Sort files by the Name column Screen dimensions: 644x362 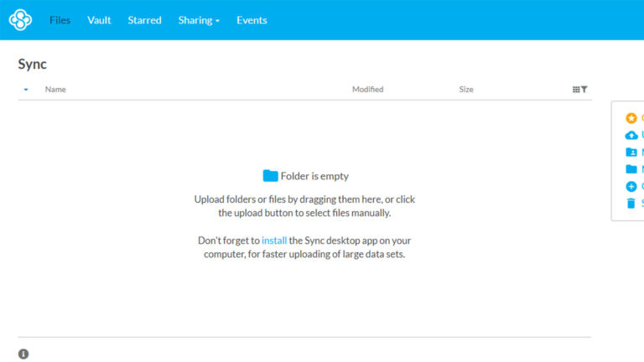55,90
